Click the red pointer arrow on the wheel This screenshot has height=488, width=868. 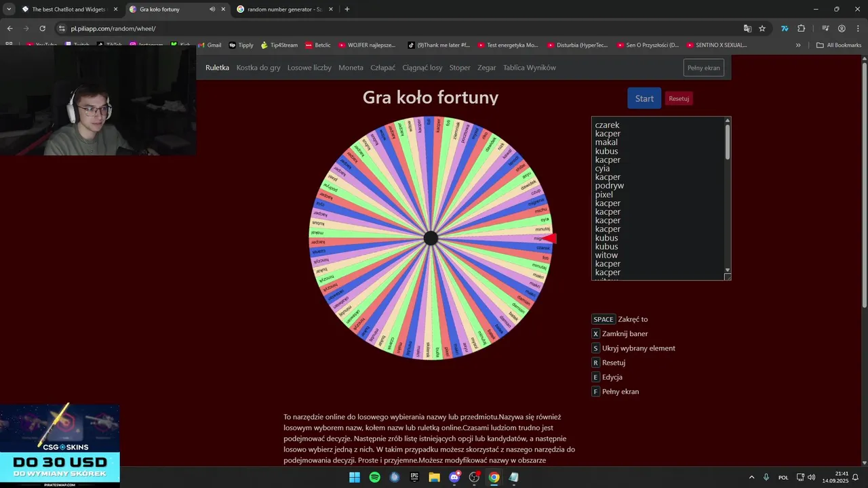coord(550,238)
